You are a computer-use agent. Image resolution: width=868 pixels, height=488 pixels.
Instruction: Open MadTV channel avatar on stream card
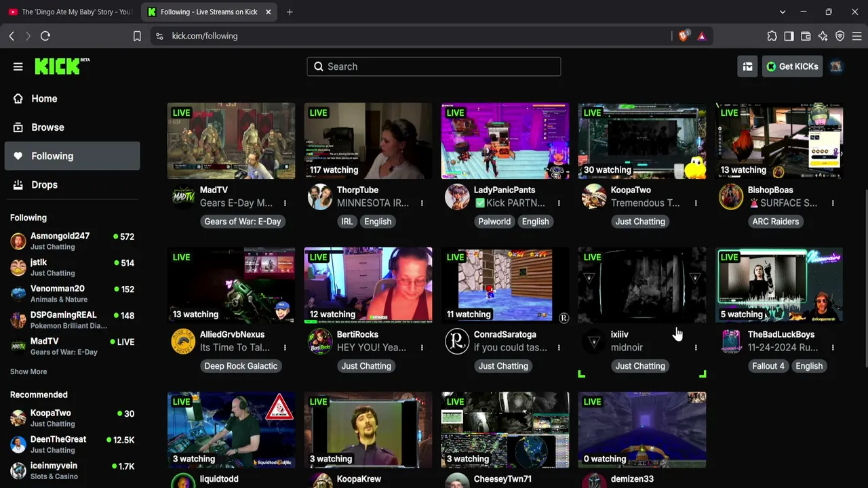[183, 197]
